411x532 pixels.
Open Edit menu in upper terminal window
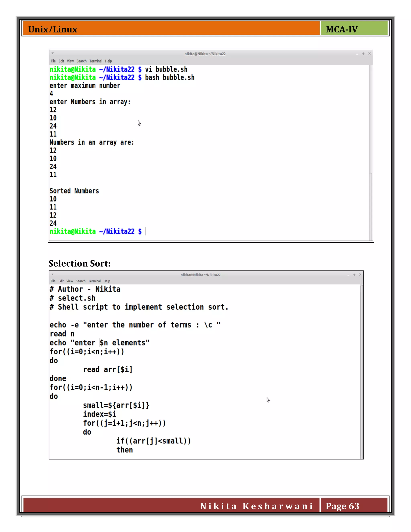61,61
